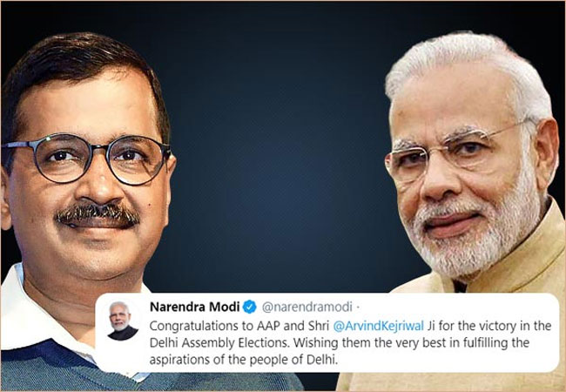This screenshot has height=392, width=566.
Task: Open the @ArvindKejriwal mention link
Action: (x=378, y=326)
